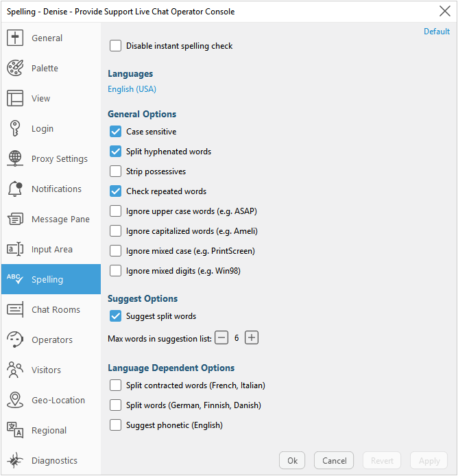Enable Disable instant spelling check
The image size is (458, 476).
tap(115, 46)
